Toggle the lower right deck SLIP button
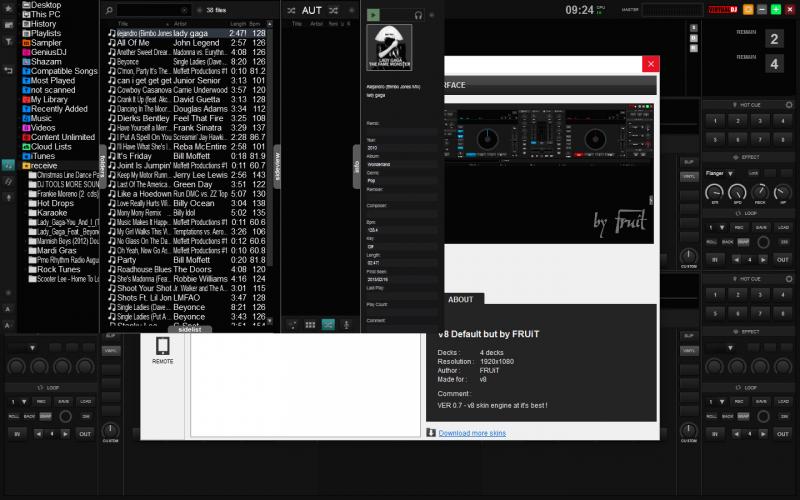This screenshot has width=800, height=500. point(689,336)
